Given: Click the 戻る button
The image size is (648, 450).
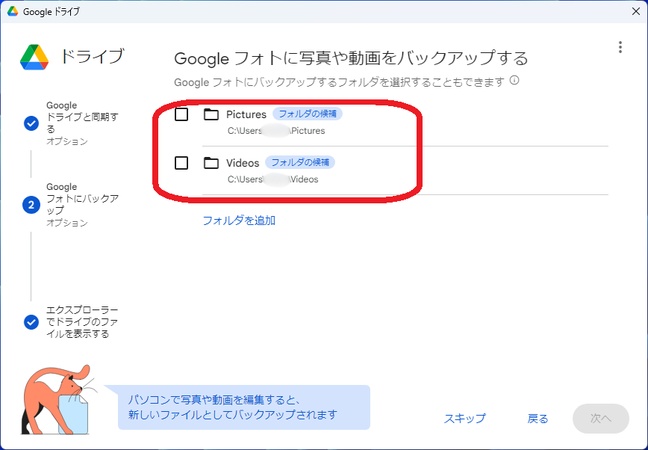Looking at the screenshot, I should (x=538, y=419).
